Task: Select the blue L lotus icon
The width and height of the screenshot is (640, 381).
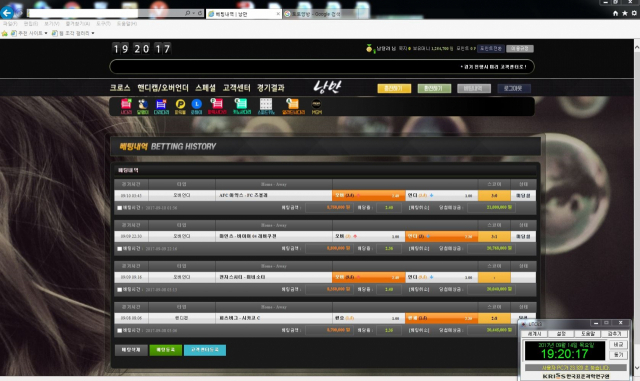Action: click(196, 106)
